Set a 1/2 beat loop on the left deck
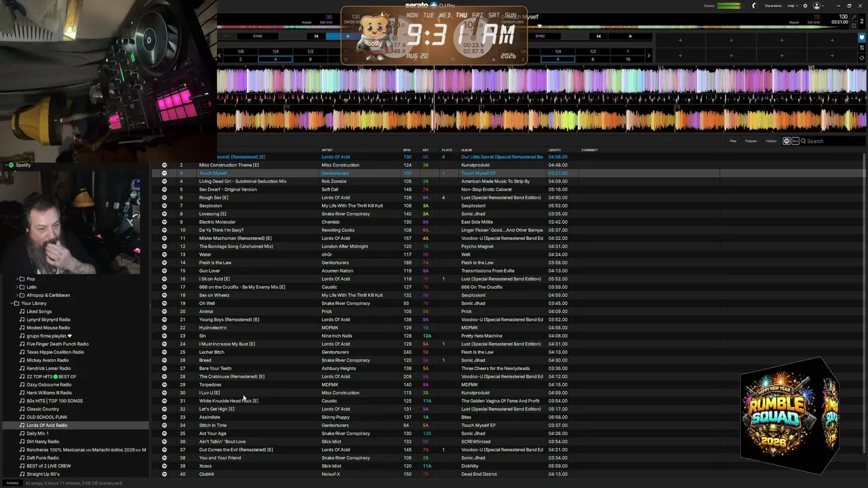Screen dimensions: 868x488 coord(310,52)
